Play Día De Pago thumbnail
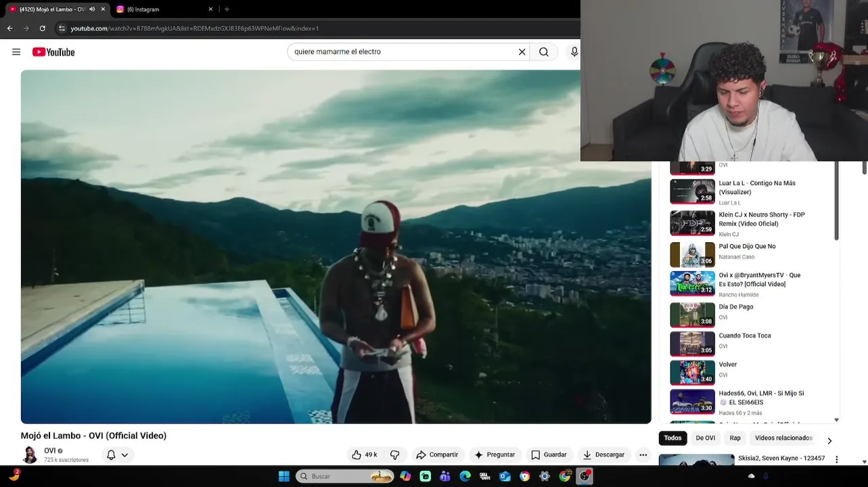Viewport: 868px width, 487px height. (692, 315)
